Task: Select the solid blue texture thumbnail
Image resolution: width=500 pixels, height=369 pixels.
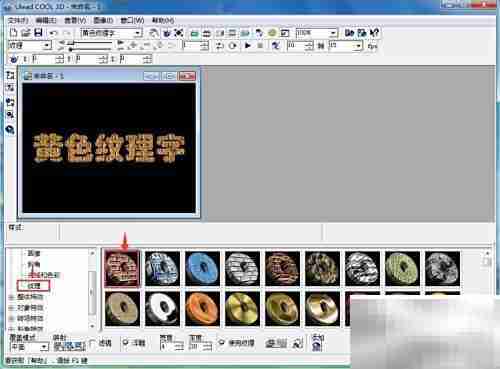Action: (202, 269)
